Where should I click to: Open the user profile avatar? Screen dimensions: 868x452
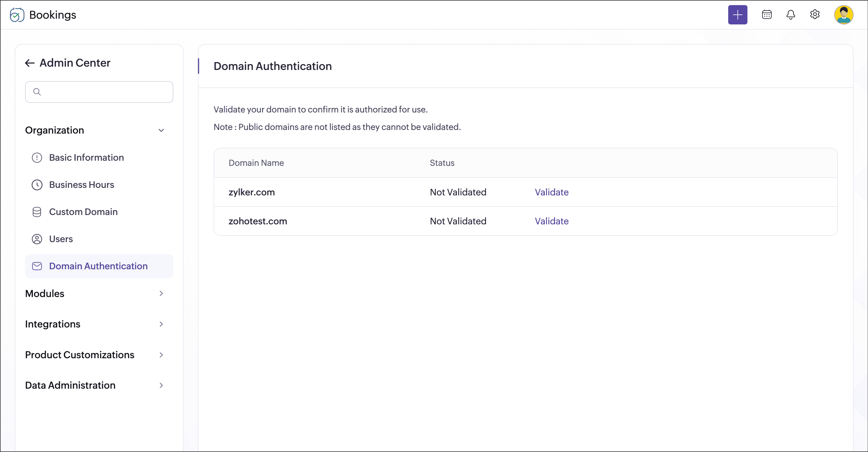coord(843,15)
